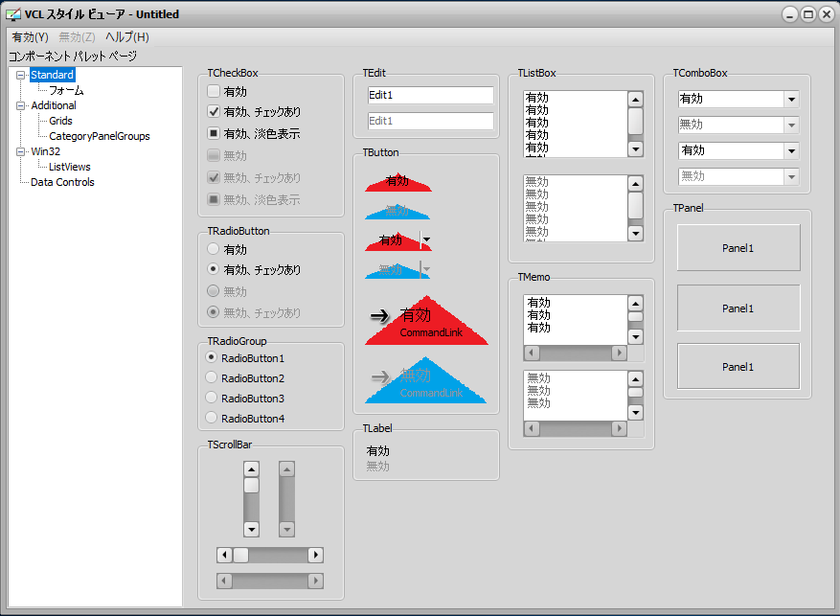Open the split arrow on red 有効 button
The width and height of the screenshot is (840, 616).
pyautogui.click(x=426, y=240)
